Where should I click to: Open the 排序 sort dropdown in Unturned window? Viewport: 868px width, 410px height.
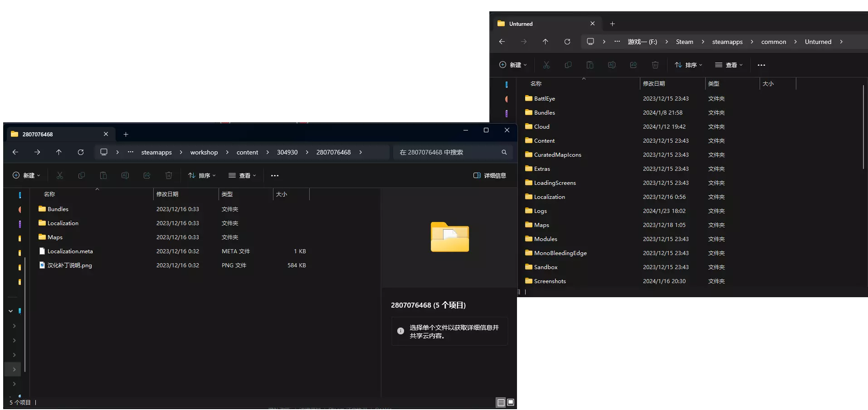tap(688, 65)
